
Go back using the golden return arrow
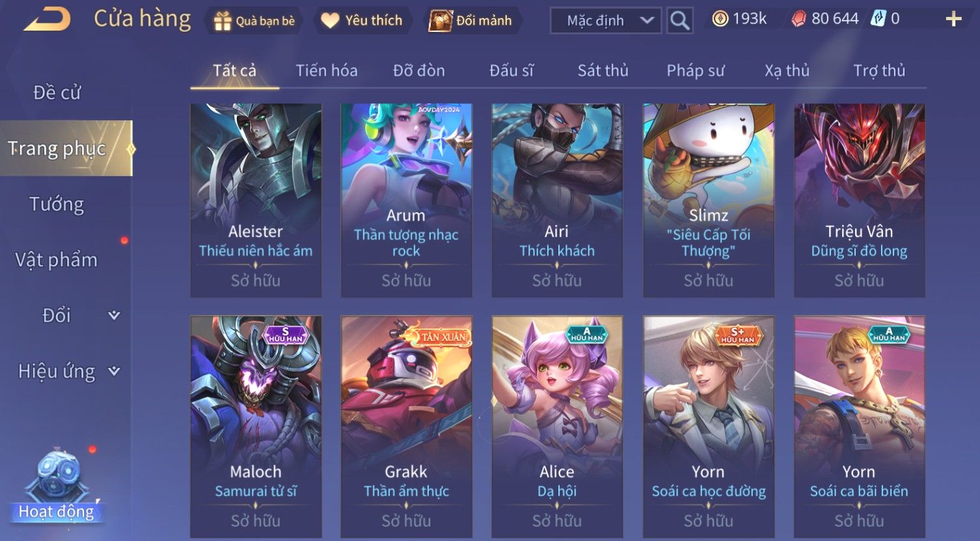pos(47,19)
